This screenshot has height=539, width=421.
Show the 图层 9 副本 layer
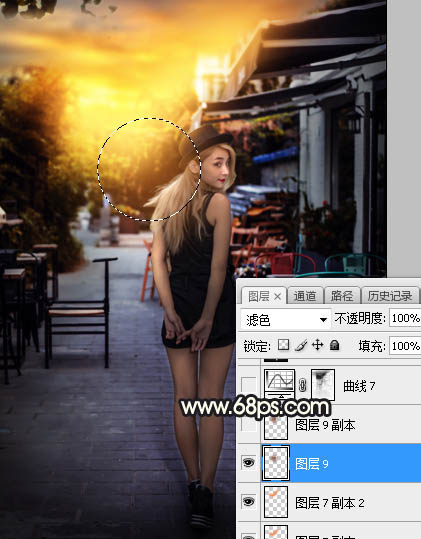(248, 424)
